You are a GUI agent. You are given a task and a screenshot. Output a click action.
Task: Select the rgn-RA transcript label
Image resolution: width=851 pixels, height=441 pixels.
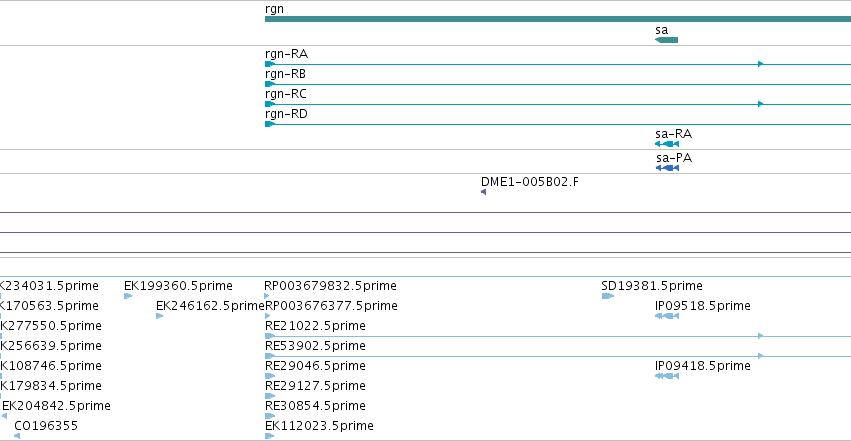287,54
